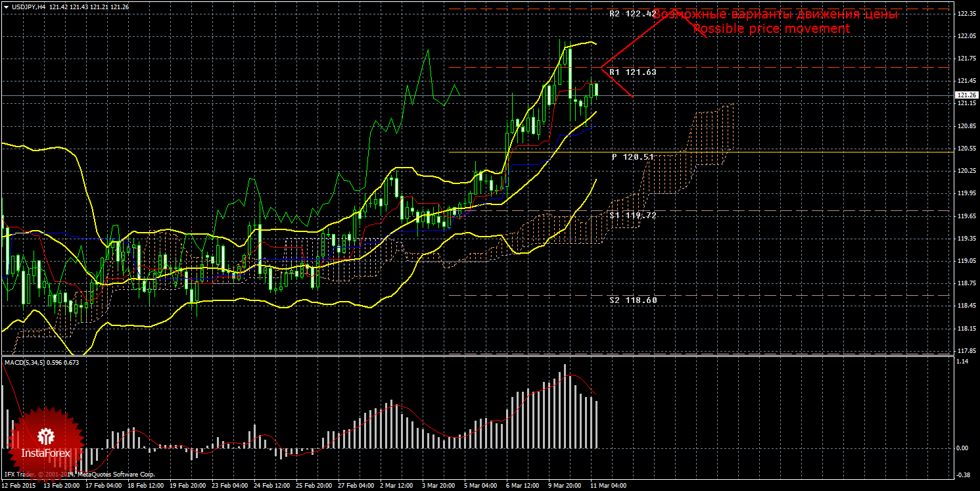Click the 122.35 price scale value
The height and width of the screenshot is (491, 980).
pos(966,13)
